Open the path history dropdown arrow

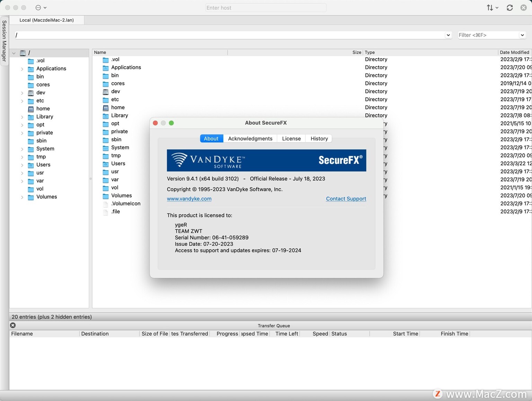448,35
